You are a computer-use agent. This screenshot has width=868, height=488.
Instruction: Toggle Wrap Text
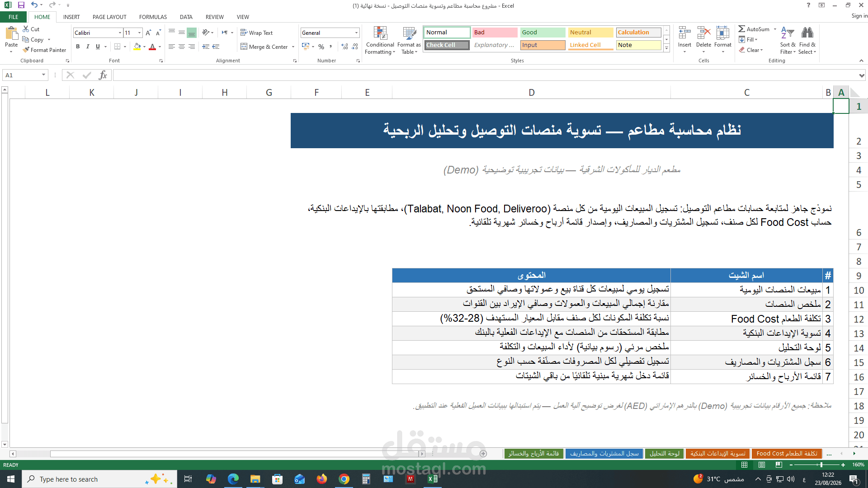point(257,33)
